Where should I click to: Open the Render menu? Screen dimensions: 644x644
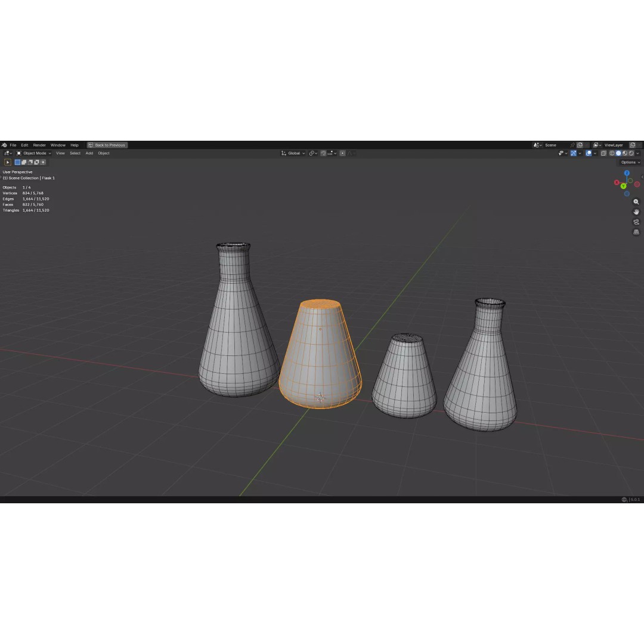[39, 145]
